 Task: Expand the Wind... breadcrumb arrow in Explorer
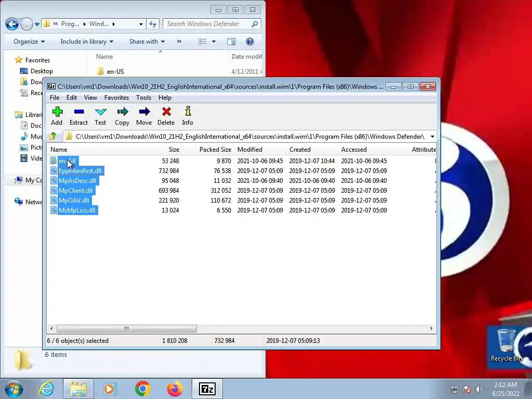114,24
